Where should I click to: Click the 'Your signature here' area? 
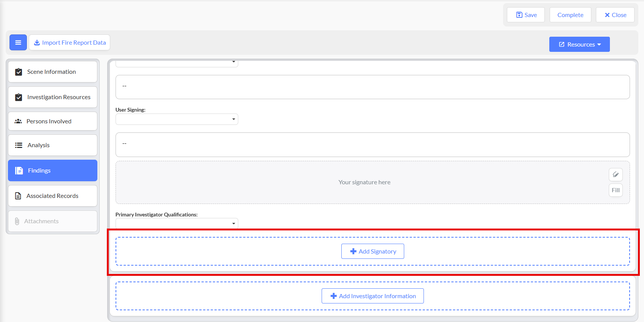pyautogui.click(x=364, y=182)
